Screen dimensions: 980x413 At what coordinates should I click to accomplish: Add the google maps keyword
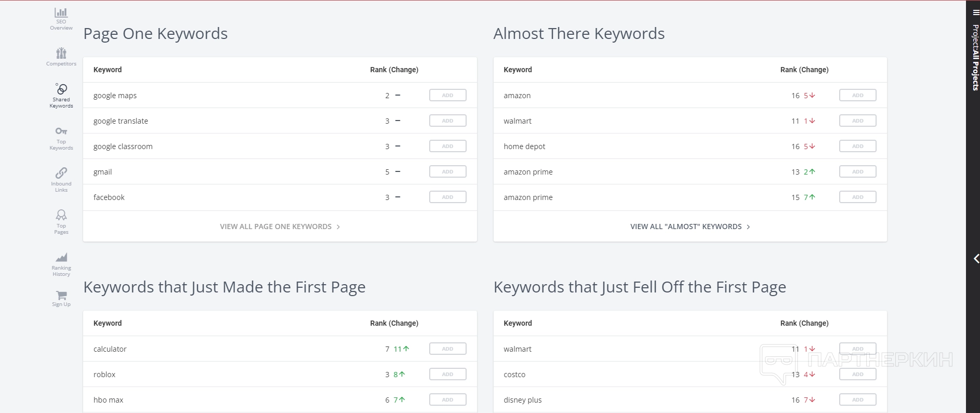click(447, 96)
